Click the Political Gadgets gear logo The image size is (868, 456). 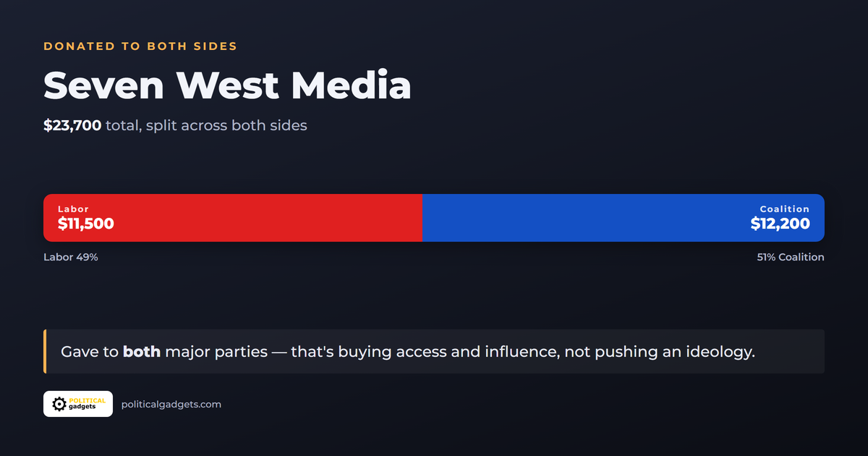pyautogui.click(x=59, y=404)
